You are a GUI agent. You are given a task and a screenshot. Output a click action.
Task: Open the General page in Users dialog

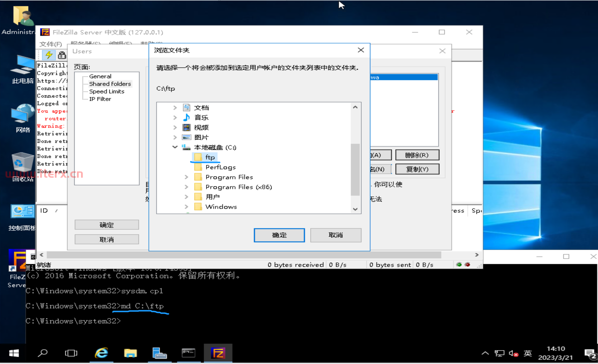click(100, 76)
